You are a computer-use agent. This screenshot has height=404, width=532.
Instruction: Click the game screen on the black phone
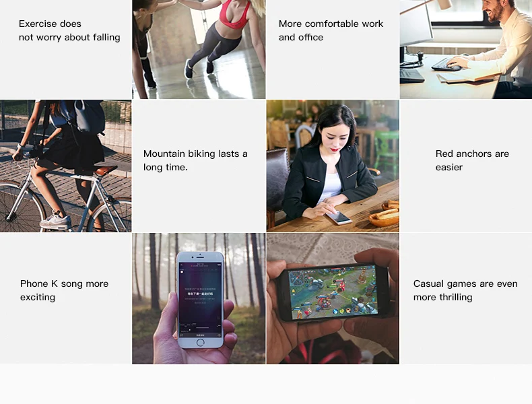click(333, 292)
